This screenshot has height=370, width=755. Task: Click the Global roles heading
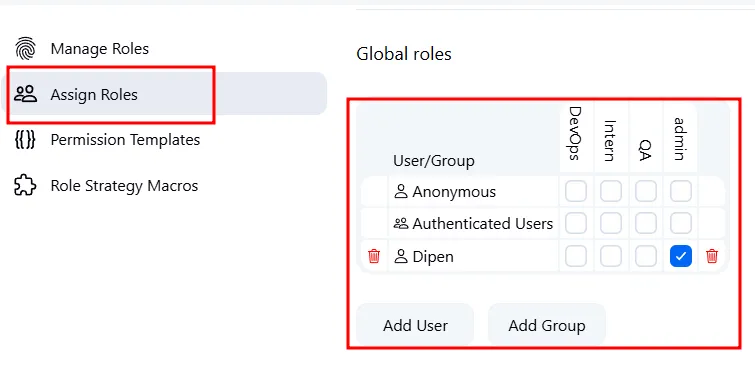point(404,53)
